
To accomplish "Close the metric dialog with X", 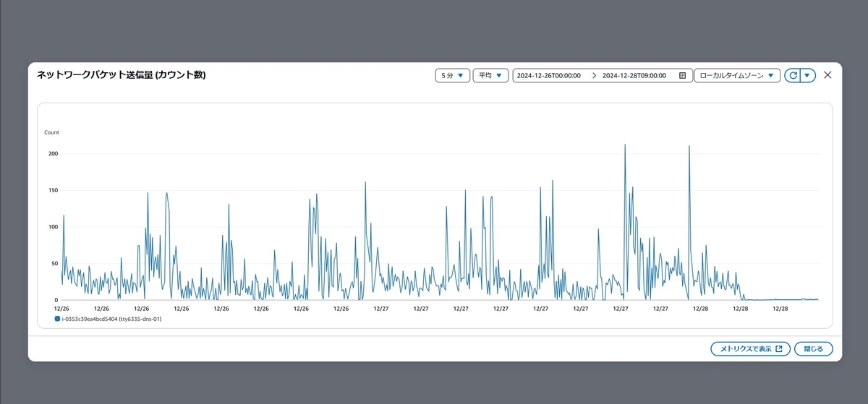I will 828,75.
